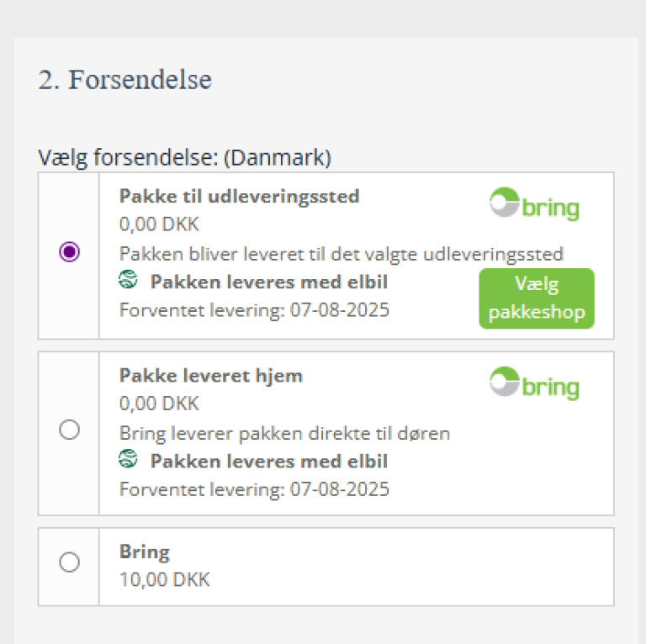Screen dimensions: 646x644
Task: Choose the Bring 10,00 DKK radio button
Action: pyautogui.click(x=70, y=562)
